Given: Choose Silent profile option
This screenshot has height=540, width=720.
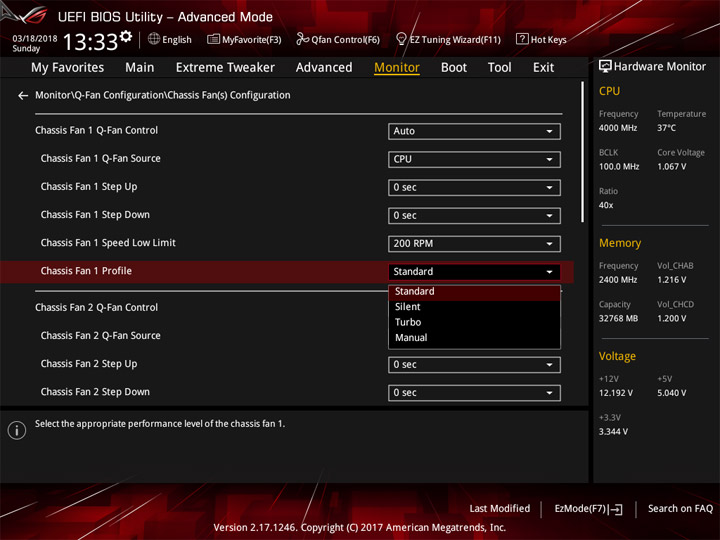Looking at the screenshot, I should coord(474,307).
